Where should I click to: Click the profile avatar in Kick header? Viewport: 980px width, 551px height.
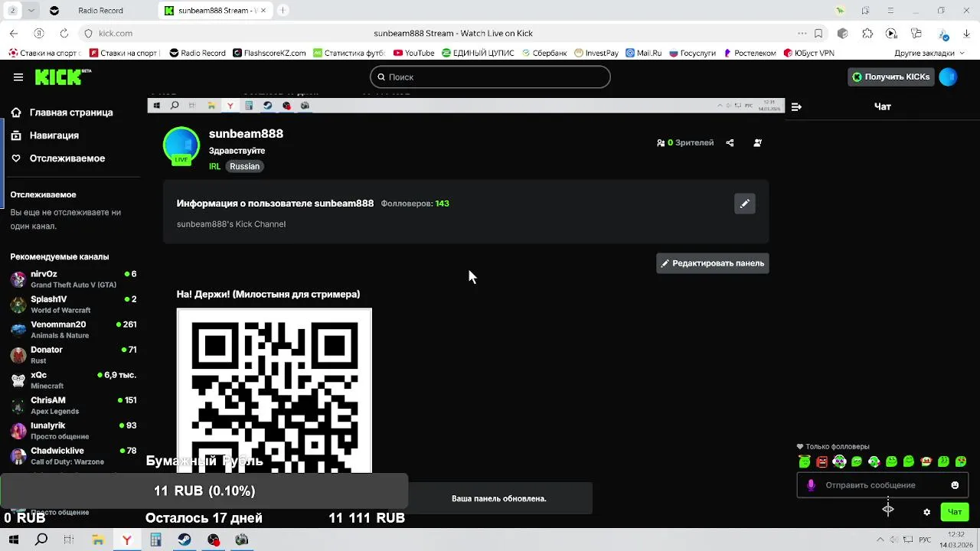pos(948,77)
